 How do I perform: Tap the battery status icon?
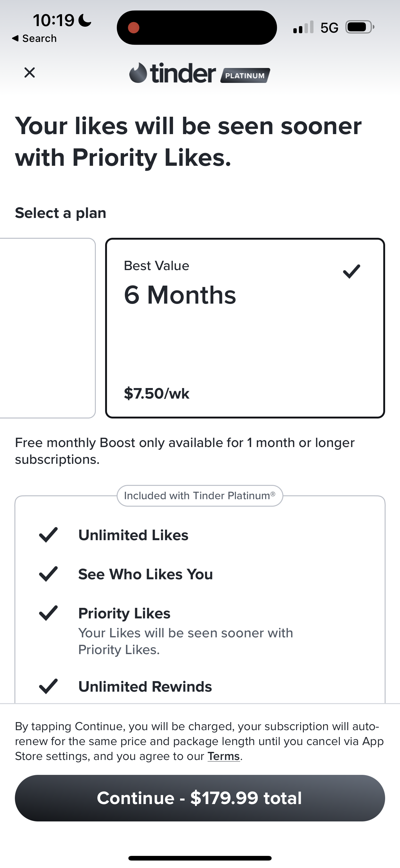(x=360, y=27)
